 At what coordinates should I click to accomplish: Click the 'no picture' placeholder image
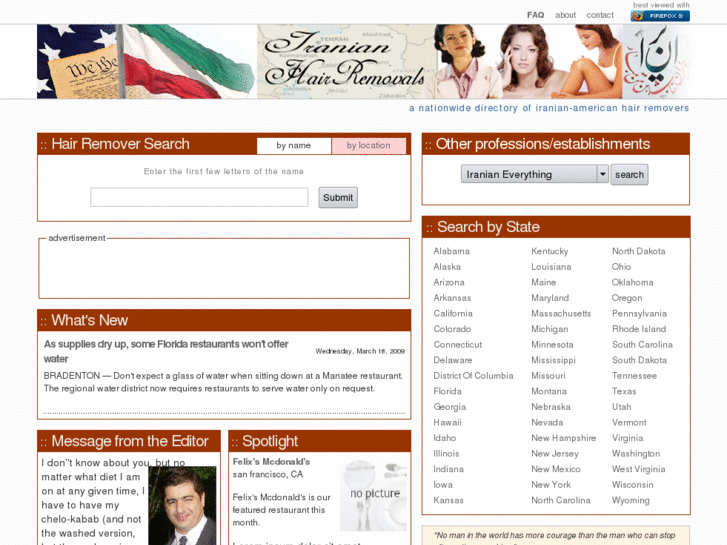tap(374, 494)
